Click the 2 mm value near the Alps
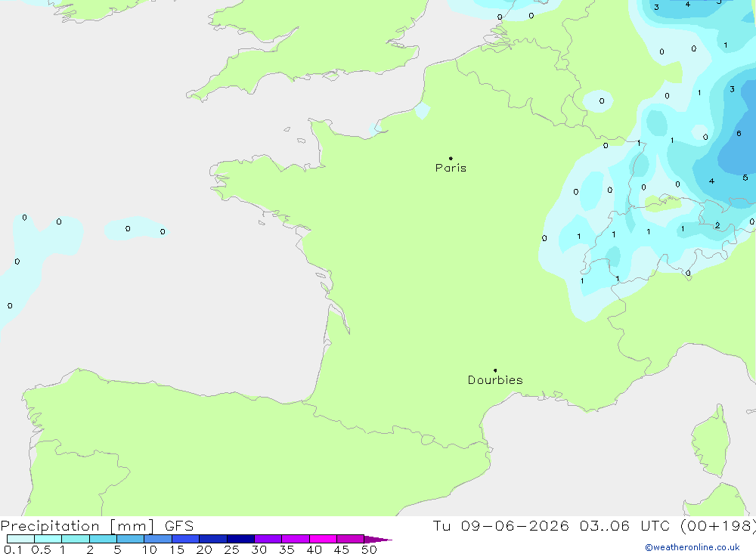The width and height of the screenshot is (756, 554). click(x=717, y=225)
